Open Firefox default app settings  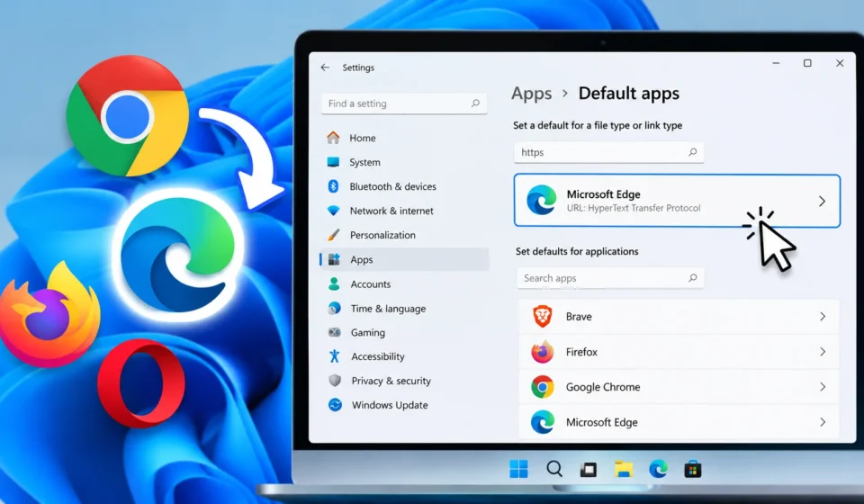point(679,351)
